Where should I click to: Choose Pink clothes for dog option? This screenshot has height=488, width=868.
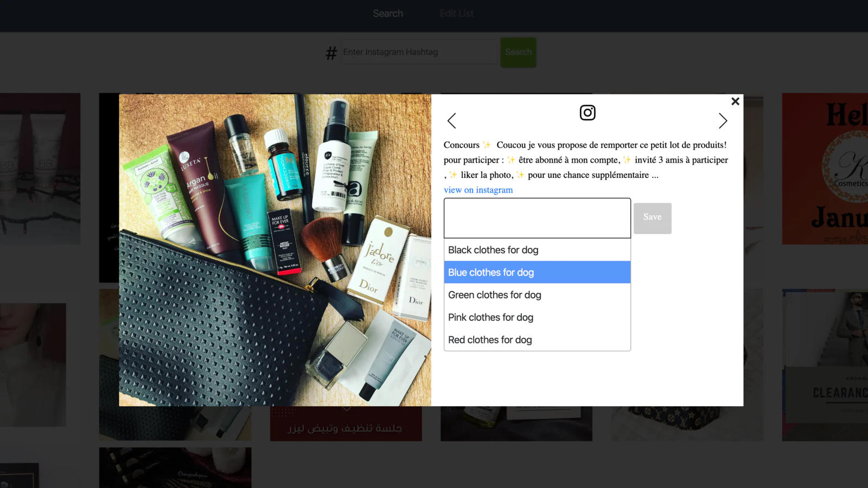point(537,317)
